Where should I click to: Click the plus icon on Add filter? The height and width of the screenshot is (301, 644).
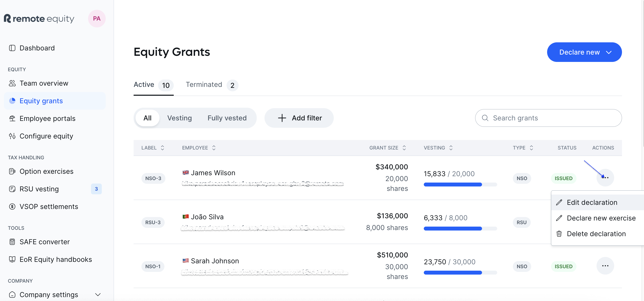click(282, 118)
